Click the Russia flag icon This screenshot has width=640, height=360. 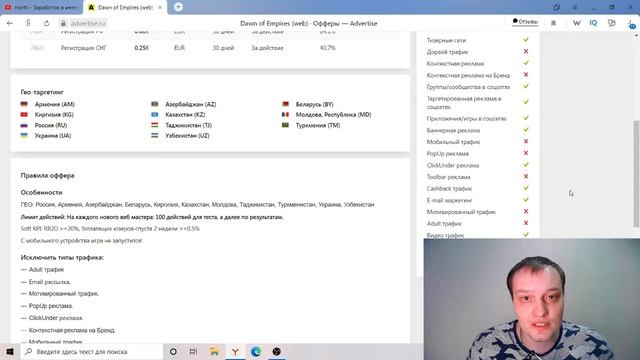(x=24, y=125)
